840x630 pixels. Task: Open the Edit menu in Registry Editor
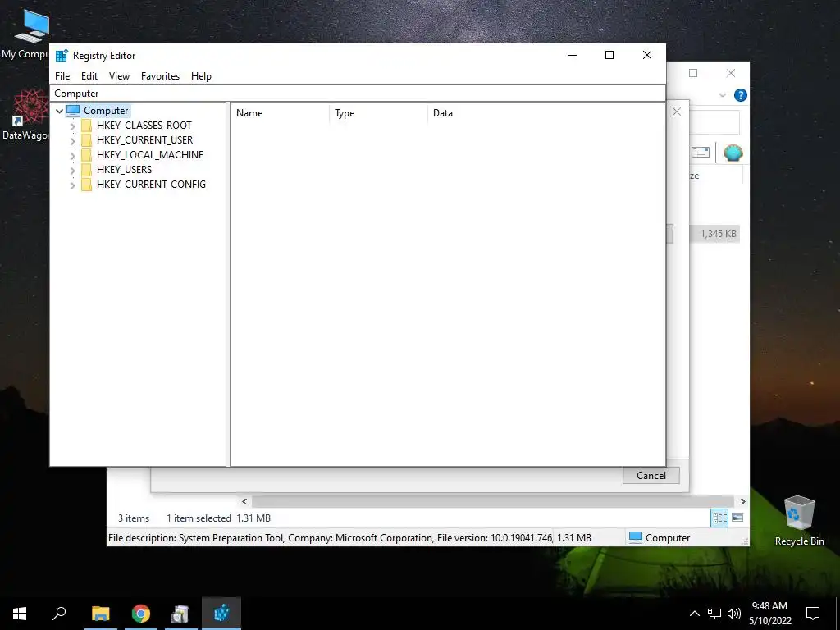coord(89,76)
